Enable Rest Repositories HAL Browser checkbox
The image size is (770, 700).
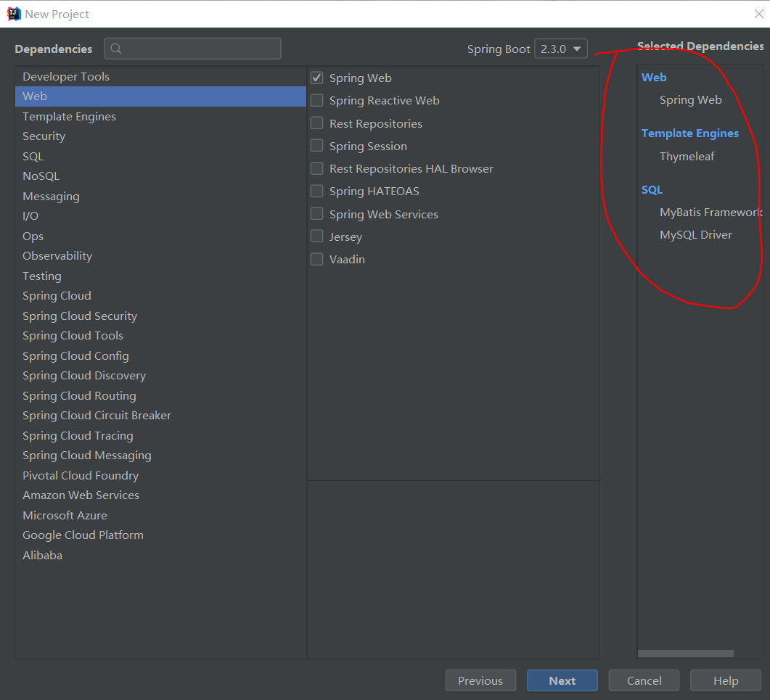[x=317, y=168]
